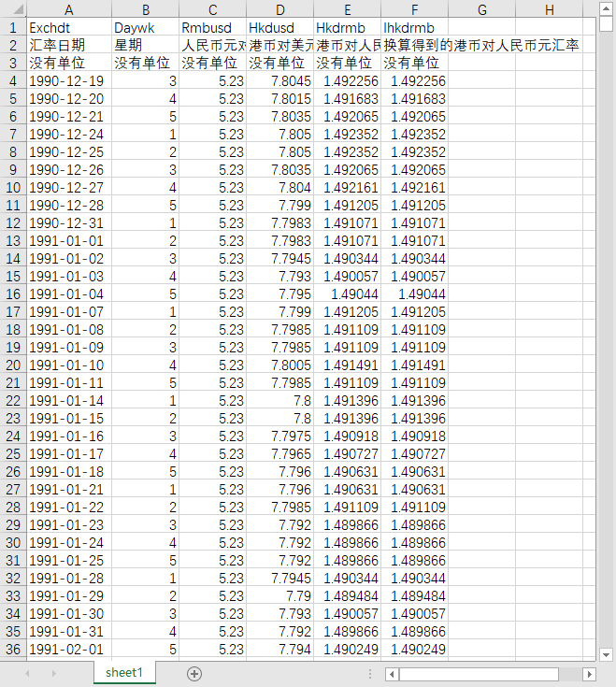Select cell with date 1991-01-01
616x687 pixels.
coord(69,240)
